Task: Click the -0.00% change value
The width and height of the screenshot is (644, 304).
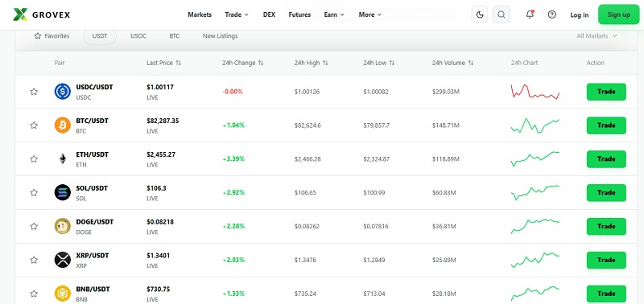Action: pos(233,92)
